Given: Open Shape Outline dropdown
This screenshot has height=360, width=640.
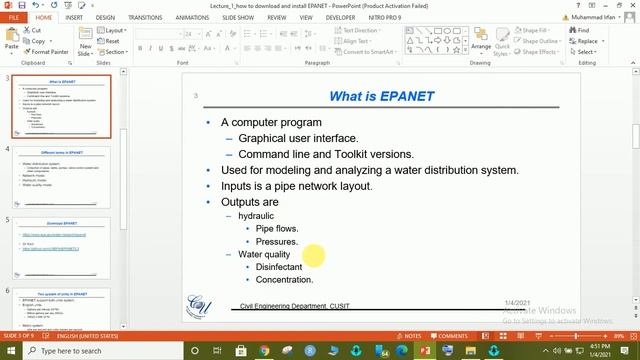Looking at the screenshot, I should pos(538,41).
